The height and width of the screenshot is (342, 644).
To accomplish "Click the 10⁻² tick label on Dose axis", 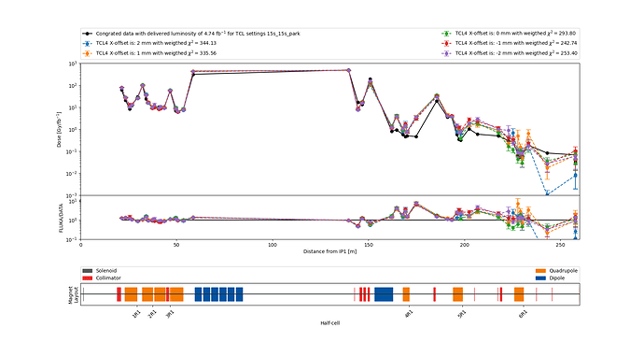I will point(73,174).
